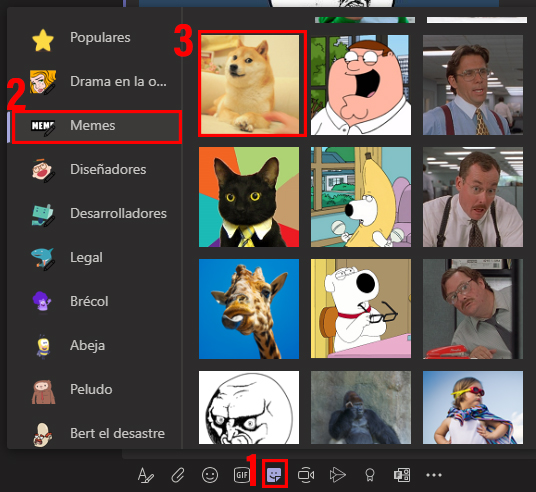Pick the laughing Peter Griffin meme
The height and width of the screenshot is (492, 536).
[361, 85]
